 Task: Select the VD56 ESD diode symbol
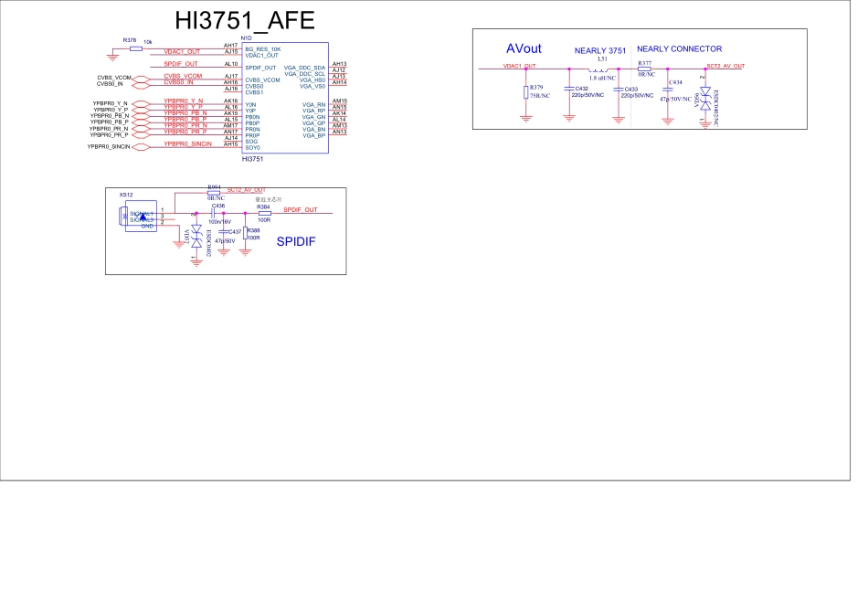click(705, 100)
